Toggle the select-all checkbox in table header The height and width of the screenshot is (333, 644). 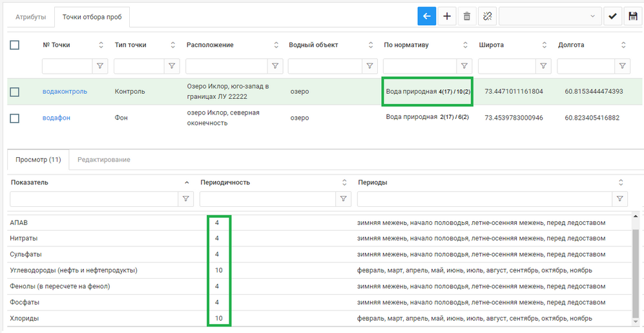coord(15,45)
